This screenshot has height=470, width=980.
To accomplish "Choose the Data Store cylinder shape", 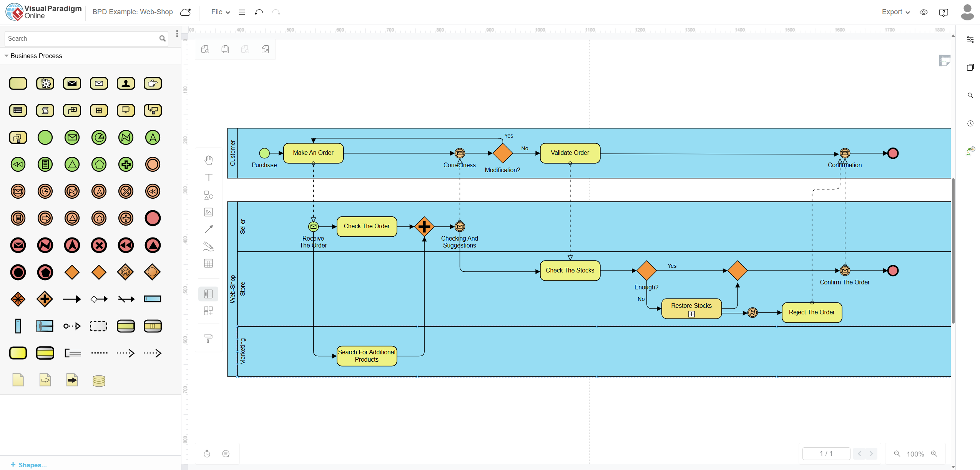I will pyautogui.click(x=99, y=380).
